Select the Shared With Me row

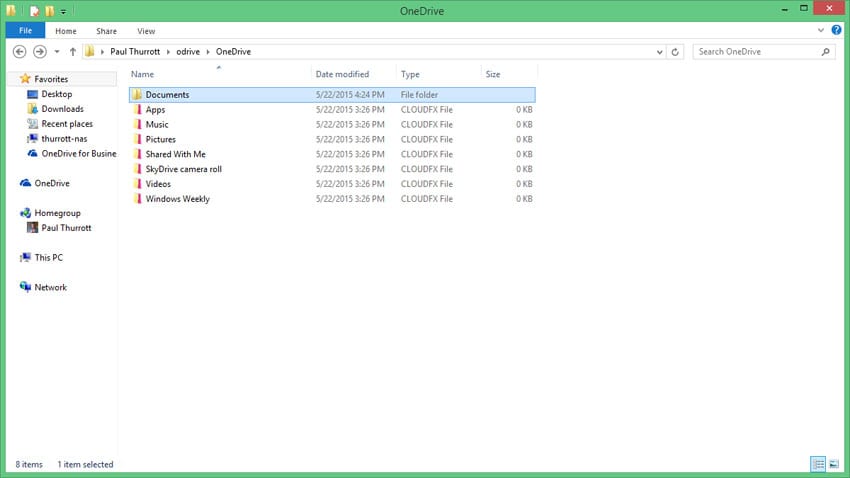tap(332, 154)
